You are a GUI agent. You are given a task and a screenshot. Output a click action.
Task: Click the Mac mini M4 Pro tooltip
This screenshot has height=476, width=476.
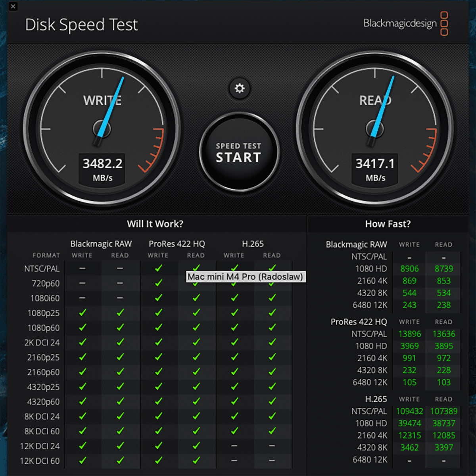246,276
